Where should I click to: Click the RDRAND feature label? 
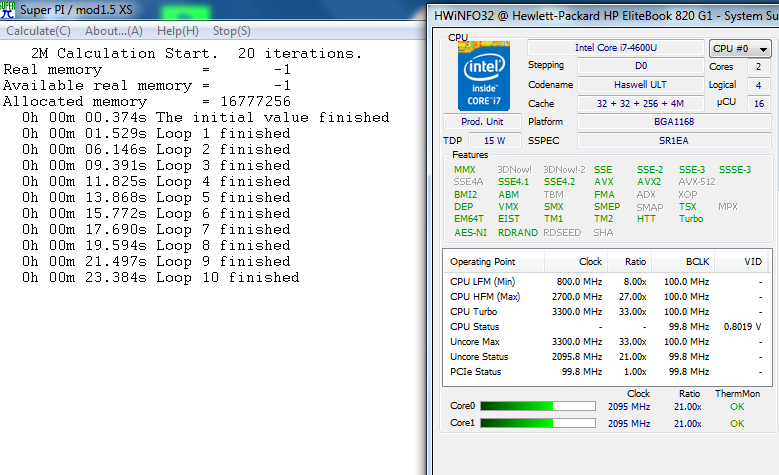pyautogui.click(x=518, y=233)
